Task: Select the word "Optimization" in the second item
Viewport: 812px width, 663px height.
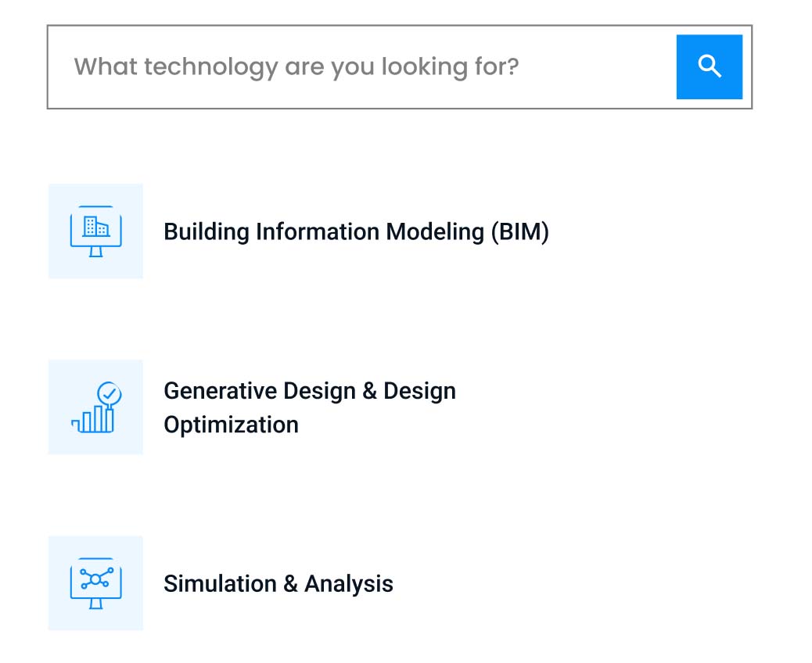Action: (231, 425)
